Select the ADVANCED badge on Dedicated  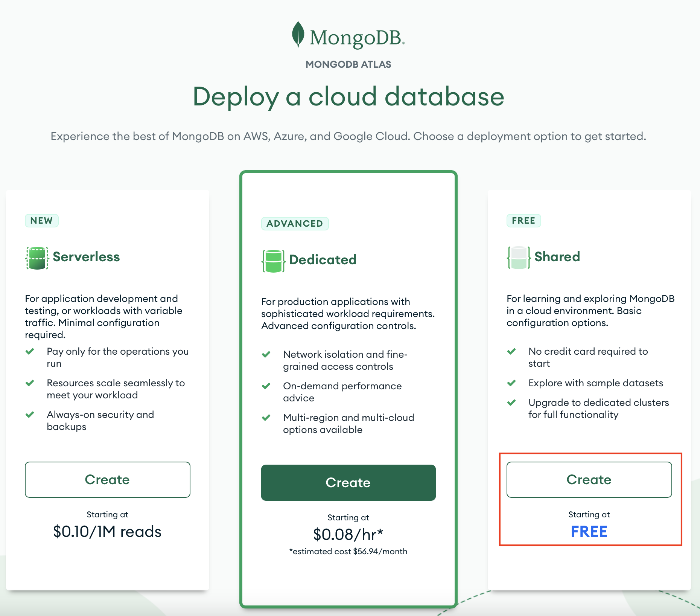tap(295, 223)
